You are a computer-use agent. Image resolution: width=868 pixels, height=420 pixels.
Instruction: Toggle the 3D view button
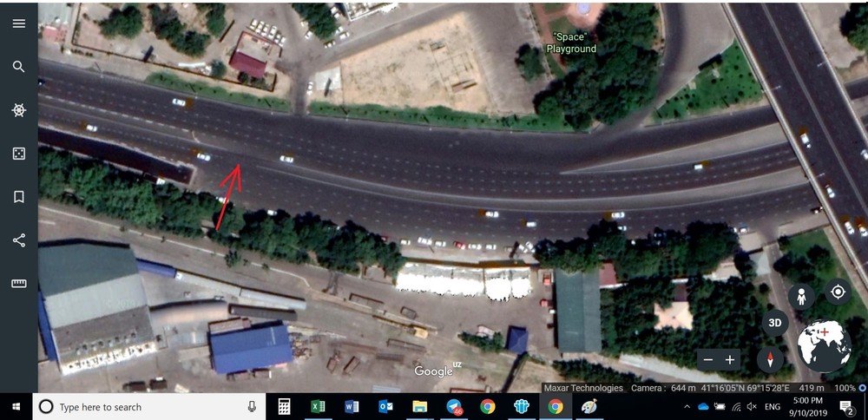pyautogui.click(x=775, y=323)
